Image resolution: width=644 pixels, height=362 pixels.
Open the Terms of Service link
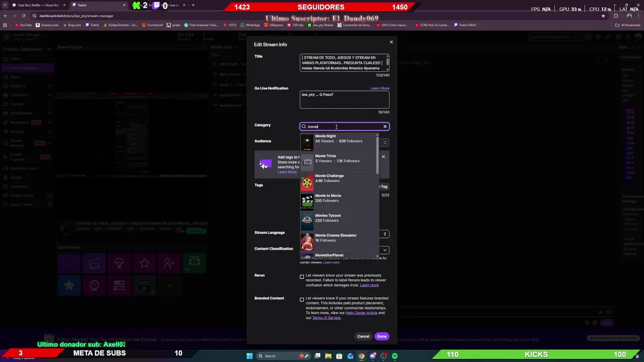point(327,318)
